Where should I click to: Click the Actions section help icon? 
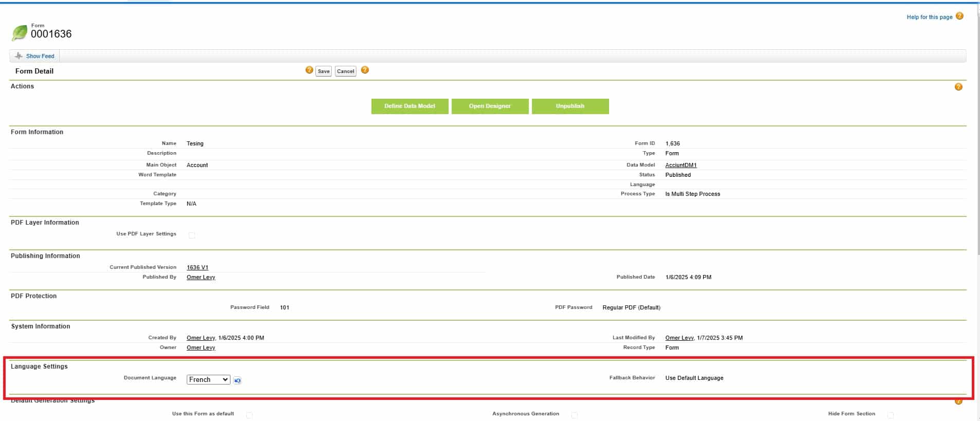(x=958, y=87)
